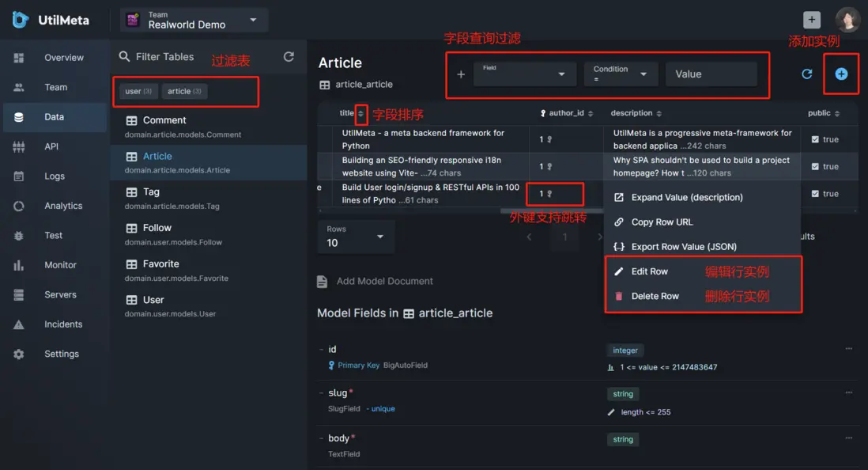This screenshot has width=868, height=470.
Task: Select the user (3) filter chip
Action: (138, 91)
